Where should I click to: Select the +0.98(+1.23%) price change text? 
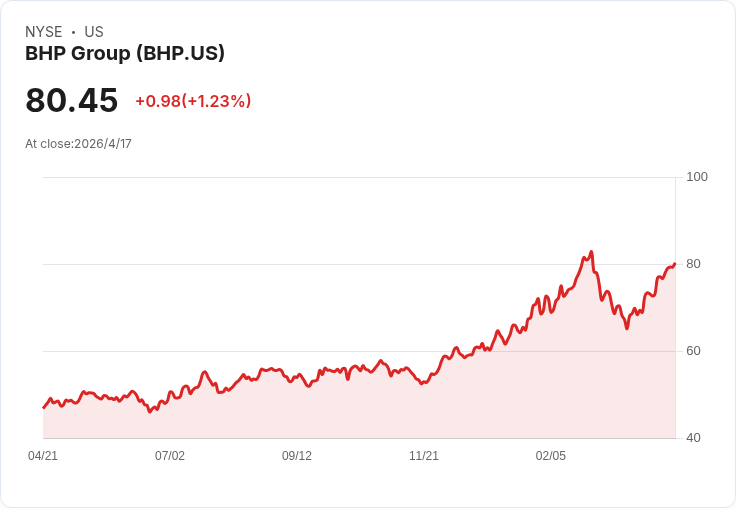click(193, 101)
